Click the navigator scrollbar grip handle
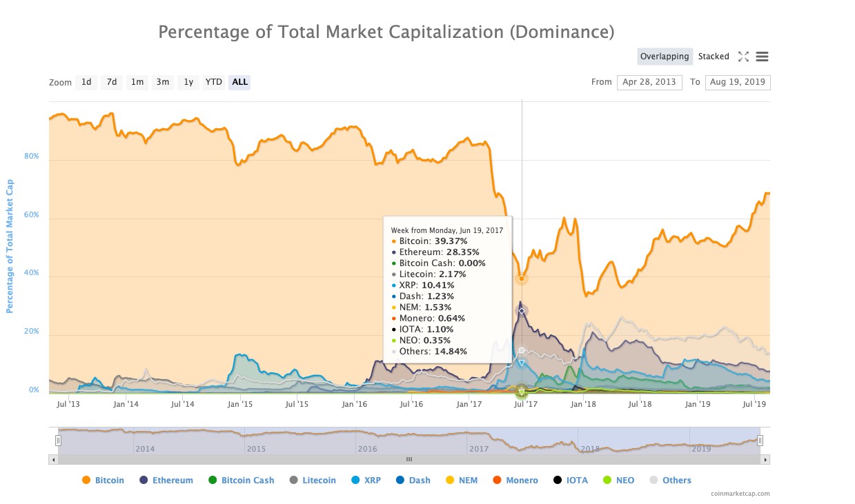The image size is (855, 504). (409, 459)
